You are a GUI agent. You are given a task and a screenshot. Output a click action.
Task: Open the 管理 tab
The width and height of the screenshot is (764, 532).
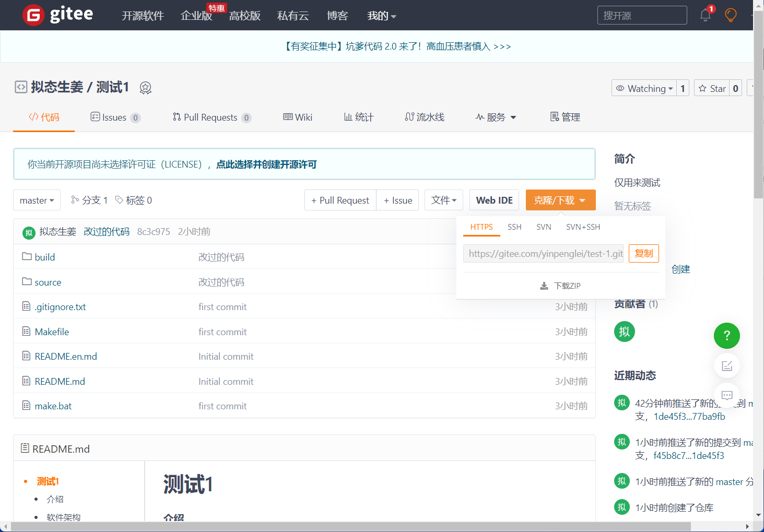(565, 117)
